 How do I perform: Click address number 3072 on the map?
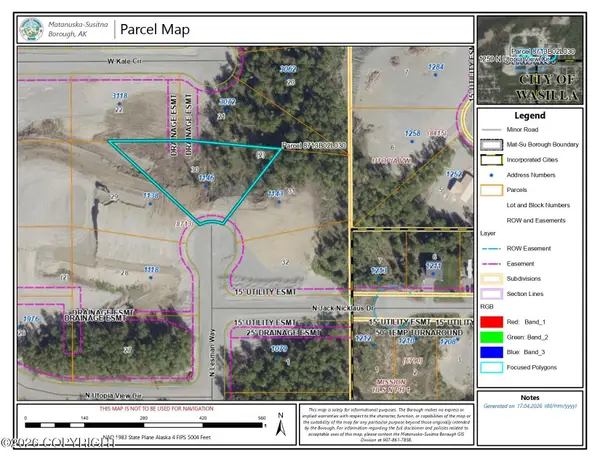pyautogui.click(x=227, y=102)
